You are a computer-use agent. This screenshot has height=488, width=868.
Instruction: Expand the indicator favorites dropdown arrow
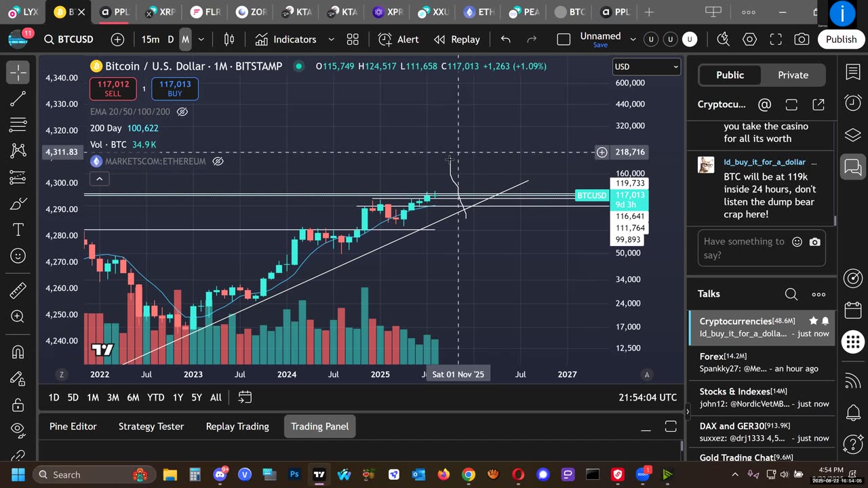tap(331, 39)
